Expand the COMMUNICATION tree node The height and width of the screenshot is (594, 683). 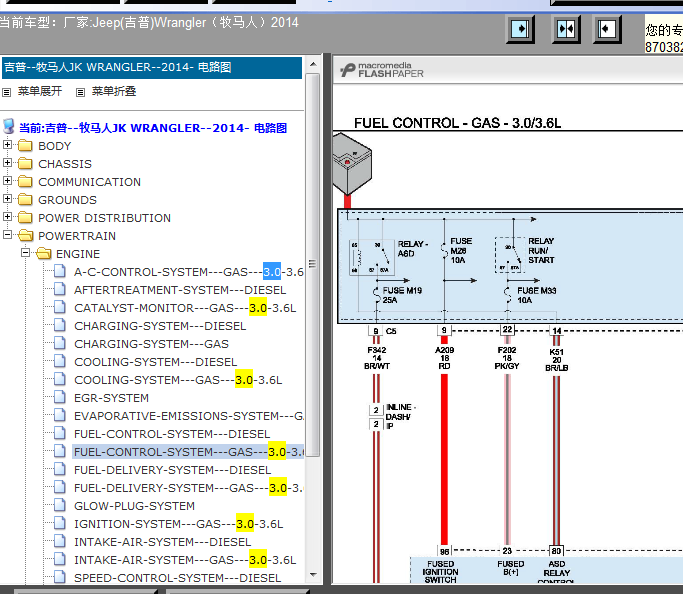tap(7, 180)
